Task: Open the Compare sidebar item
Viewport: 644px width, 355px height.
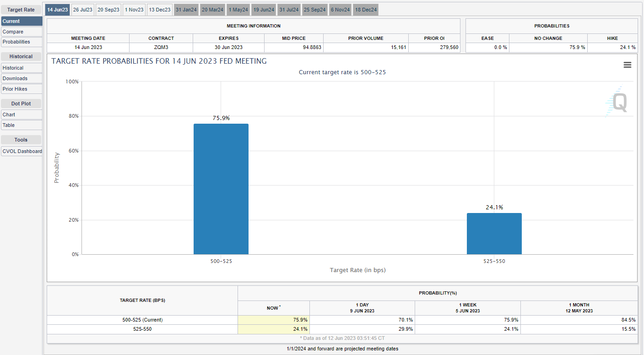Action: (x=22, y=32)
